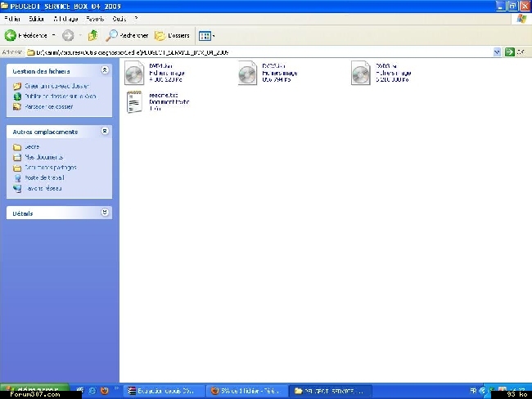
Task: Open the Poste de travail link
Action: click(x=44, y=177)
